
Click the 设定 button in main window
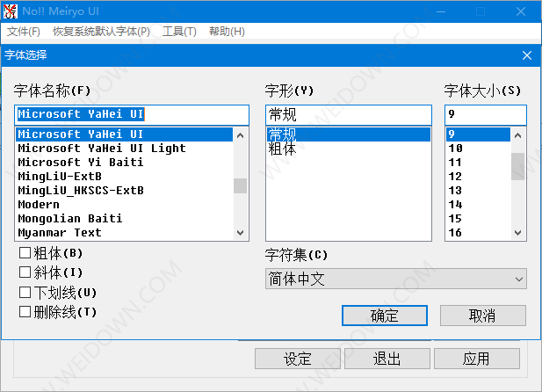[x=298, y=359]
